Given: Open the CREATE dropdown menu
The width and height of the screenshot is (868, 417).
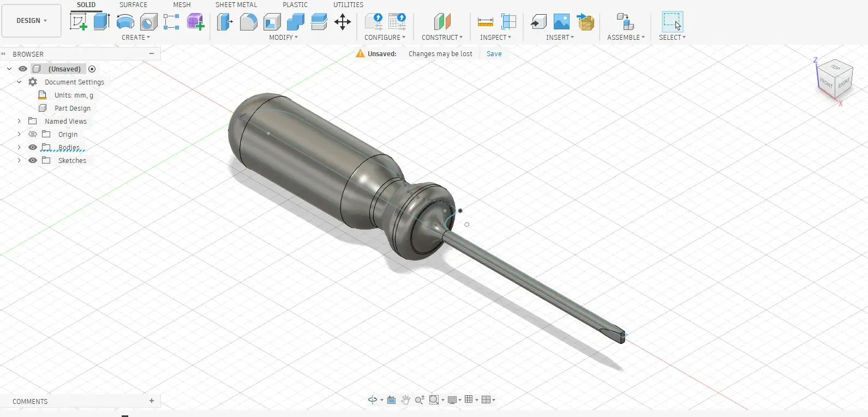Looking at the screenshot, I should coord(136,38).
